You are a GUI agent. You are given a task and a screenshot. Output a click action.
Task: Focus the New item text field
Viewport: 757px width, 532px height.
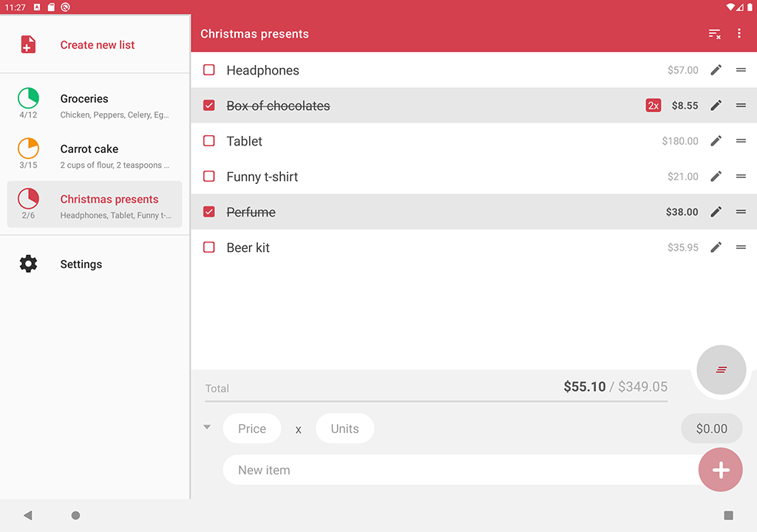pos(458,470)
